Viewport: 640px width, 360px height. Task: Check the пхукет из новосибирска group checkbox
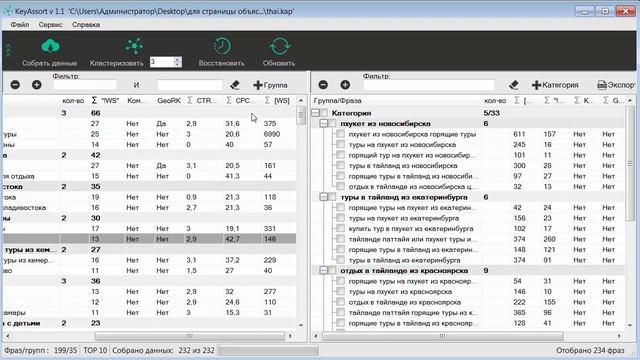tap(332, 123)
